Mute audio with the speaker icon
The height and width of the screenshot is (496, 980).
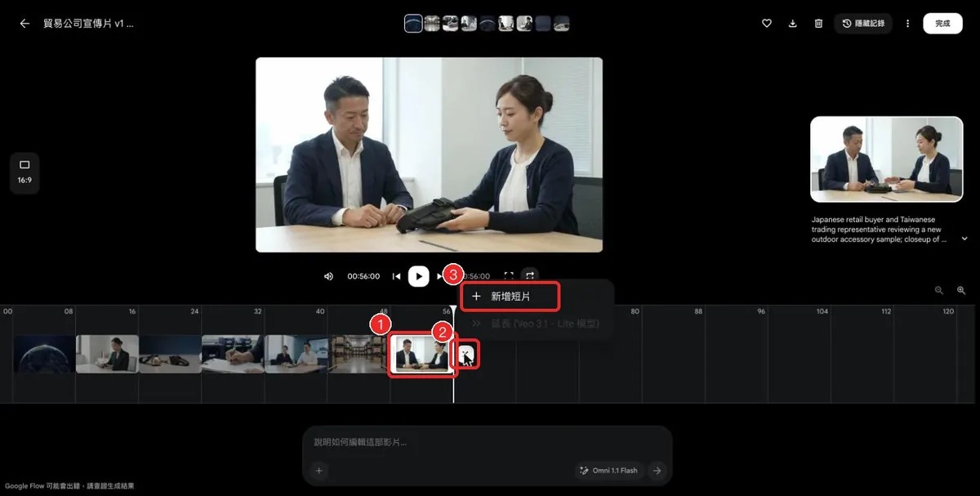[x=328, y=276]
